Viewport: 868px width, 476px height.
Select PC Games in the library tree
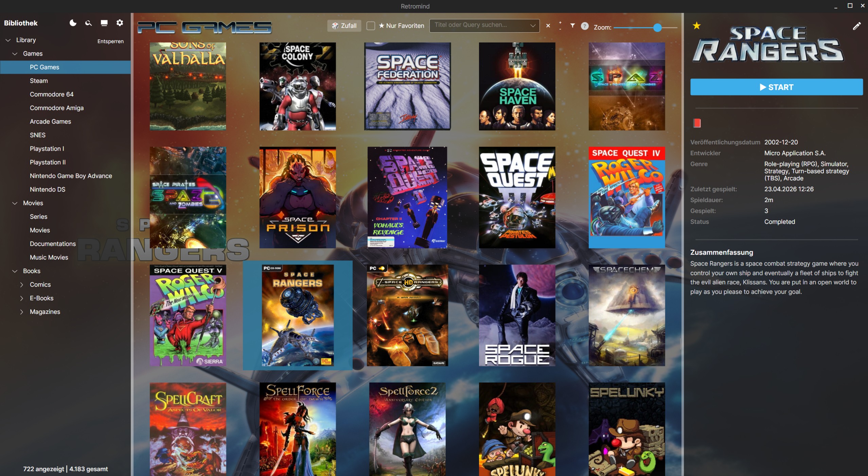[x=65, y=67]
